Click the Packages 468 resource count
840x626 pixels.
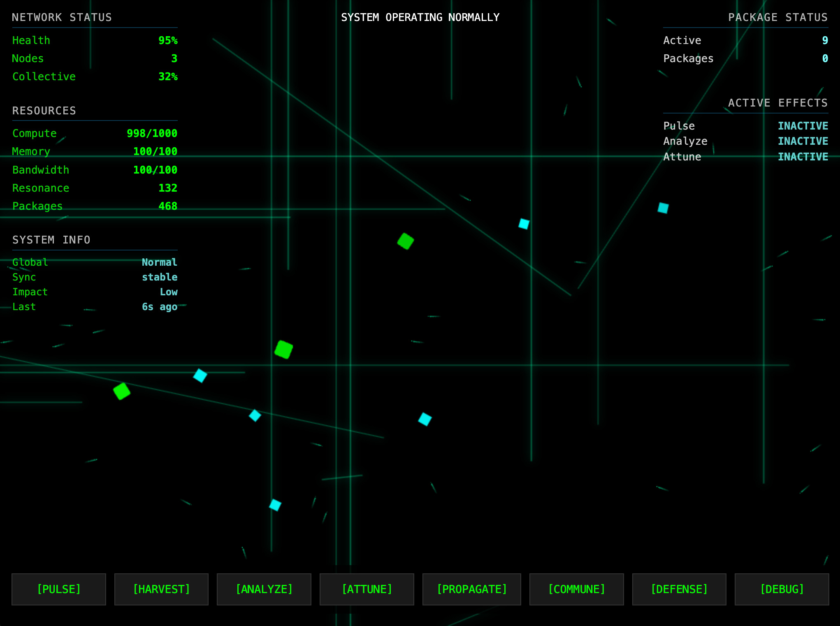click(168, 206)
